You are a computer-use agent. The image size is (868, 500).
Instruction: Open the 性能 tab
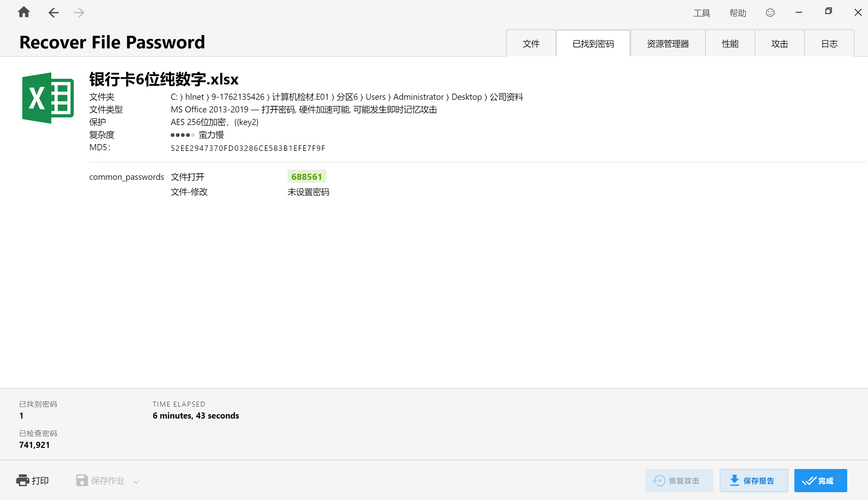(730, 44)
